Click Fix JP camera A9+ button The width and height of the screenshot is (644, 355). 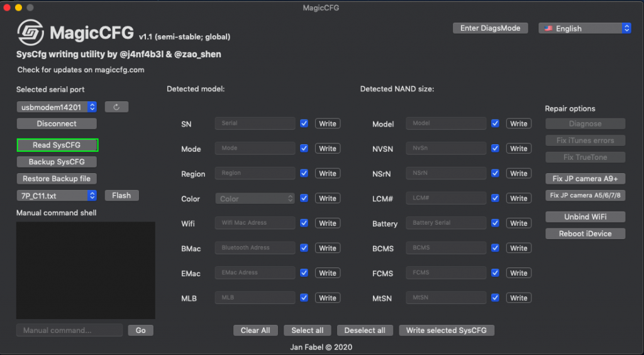586,179
